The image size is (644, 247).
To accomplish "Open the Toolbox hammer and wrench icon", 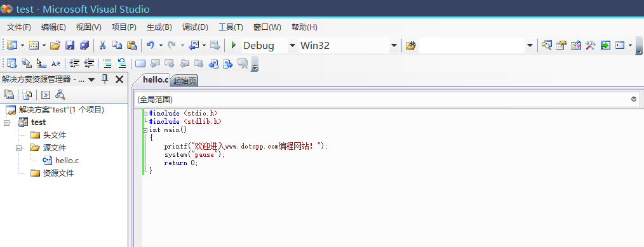I will coord(590,45).
